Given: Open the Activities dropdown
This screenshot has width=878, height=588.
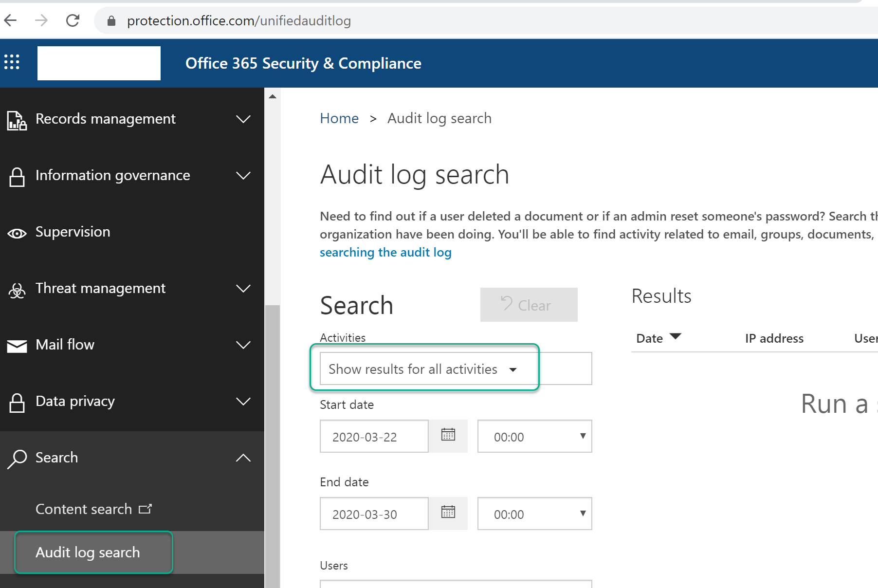Looking at the screenshot, I should [x=456, y=368].
